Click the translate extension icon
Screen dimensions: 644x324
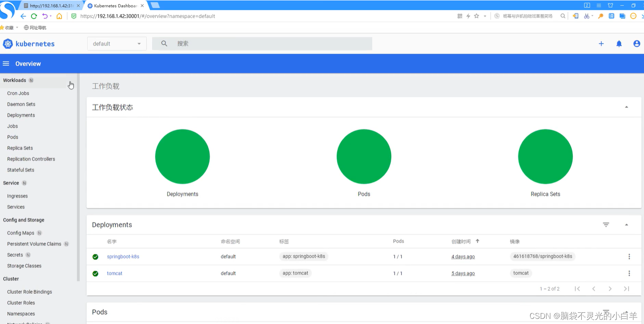(611, 16)
